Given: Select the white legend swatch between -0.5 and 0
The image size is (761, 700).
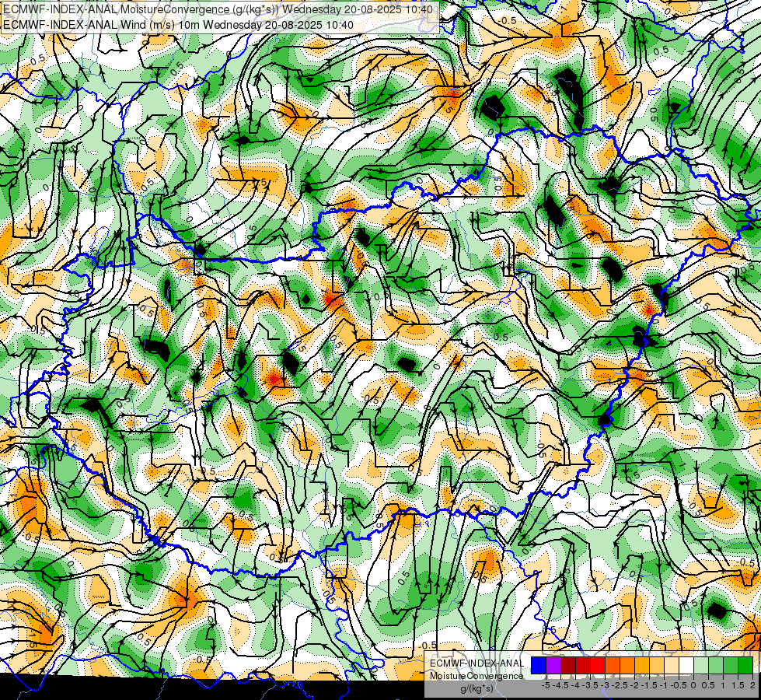Looking at the screenshot, I should point(686,666).
